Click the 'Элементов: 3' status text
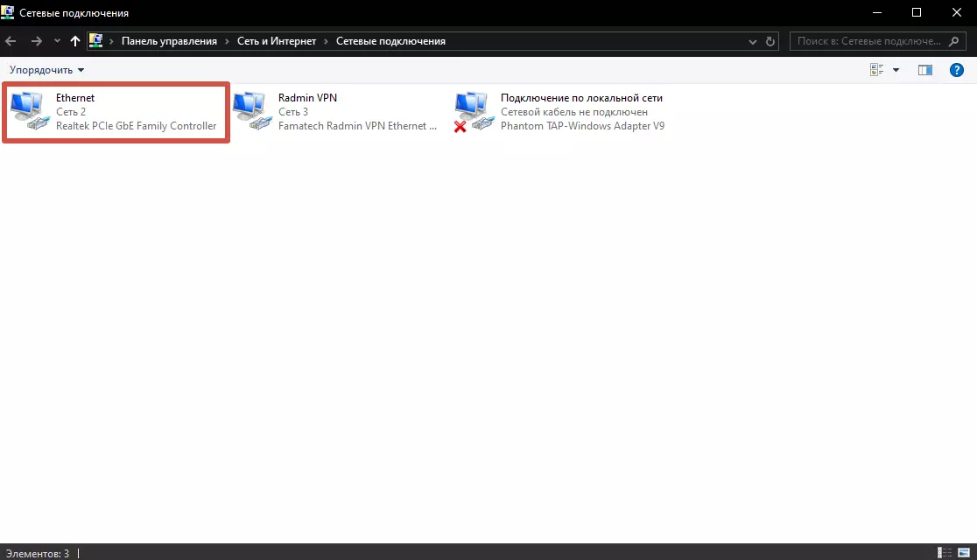Image resolution: width=977 pixels, height=560 pixels. (x=38, y=553)
